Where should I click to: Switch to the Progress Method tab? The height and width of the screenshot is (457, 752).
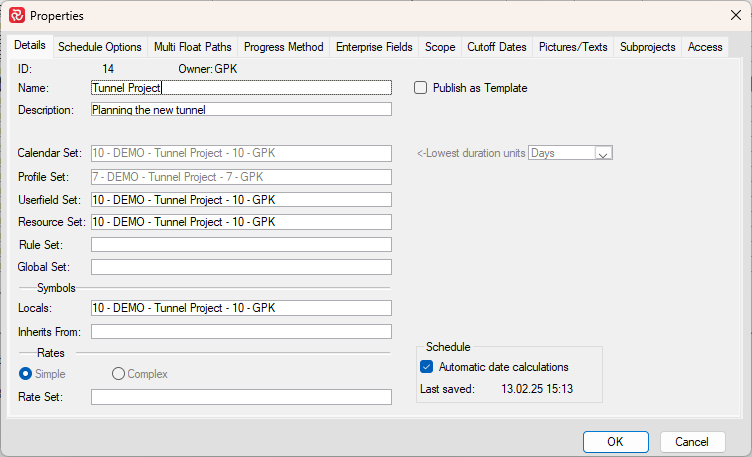coord(283,47)
